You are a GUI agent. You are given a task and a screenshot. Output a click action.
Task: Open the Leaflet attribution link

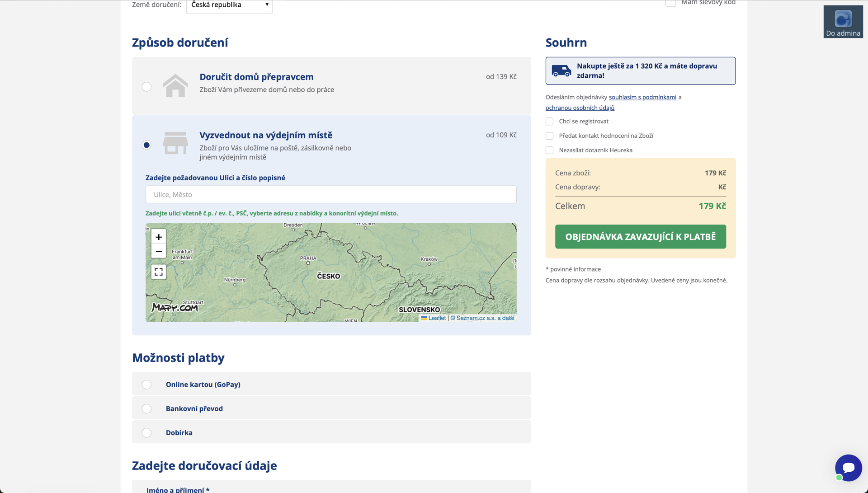(437, 318)
